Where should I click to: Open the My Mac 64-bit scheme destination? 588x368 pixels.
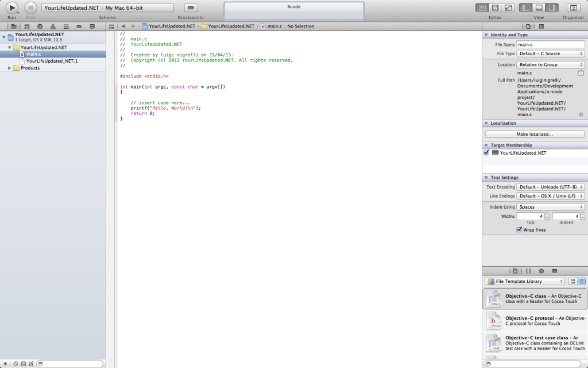pos(138,7)
